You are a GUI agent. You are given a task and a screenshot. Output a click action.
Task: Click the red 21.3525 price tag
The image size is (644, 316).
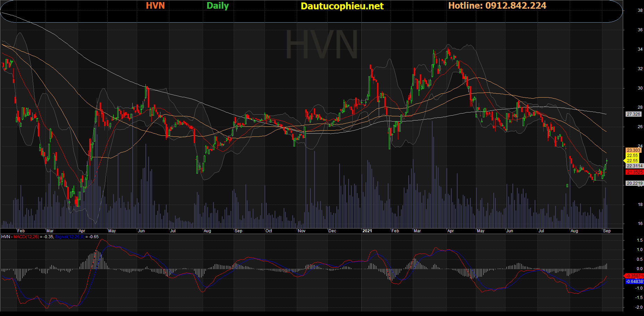[x=634, y=172]
